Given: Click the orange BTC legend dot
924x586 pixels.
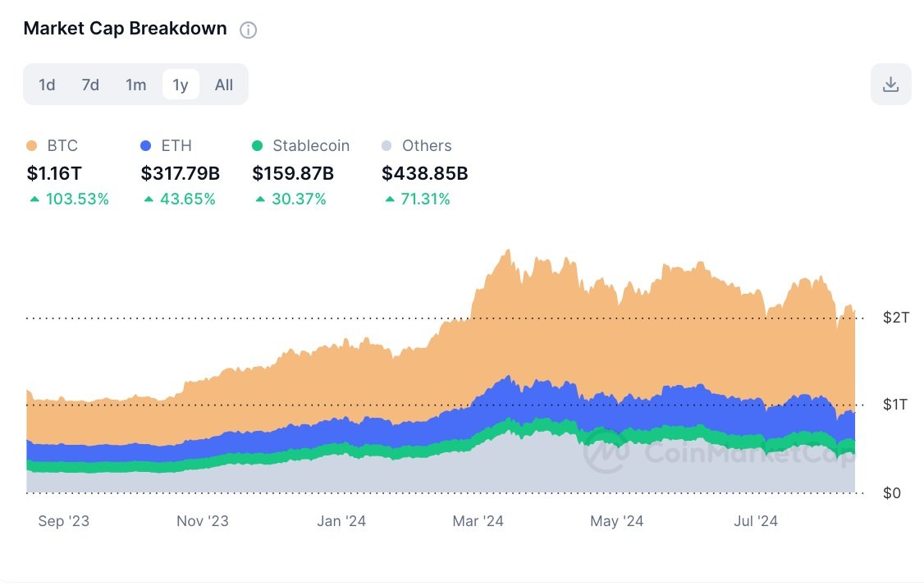Looking at the screenshot, I should 32,145.
